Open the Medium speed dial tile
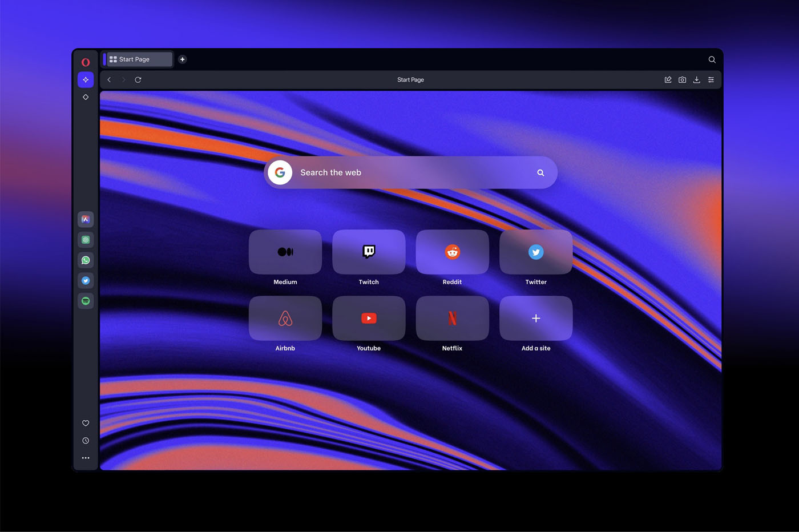 285,252
